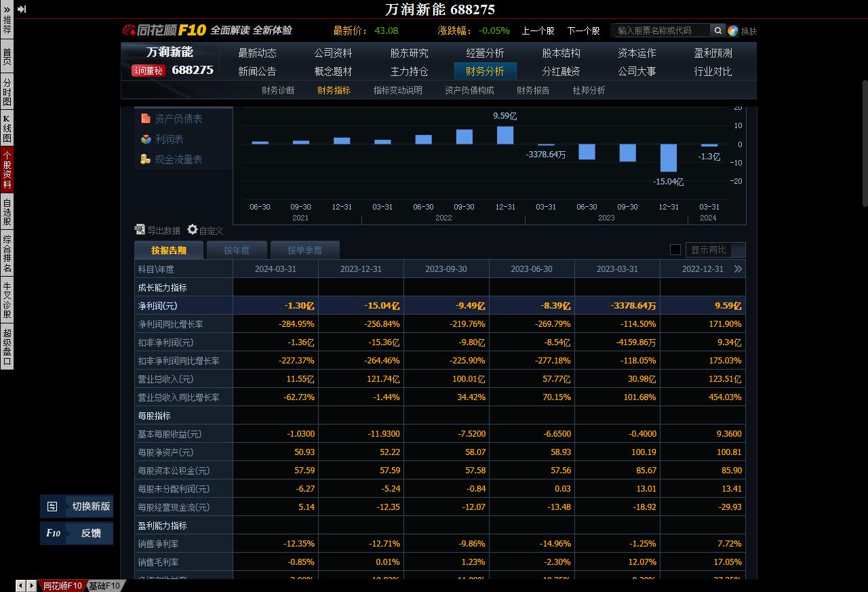Open the 利润表 pie chart icon
This screenshot has width=868, height=592.
coord(145,139)
